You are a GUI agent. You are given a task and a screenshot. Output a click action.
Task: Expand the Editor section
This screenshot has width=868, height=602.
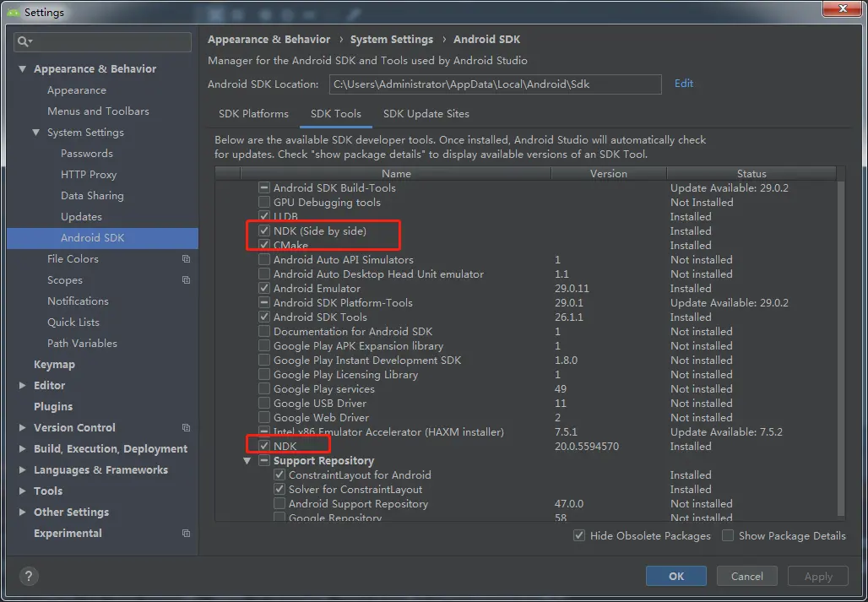click(x=22, y=386)
